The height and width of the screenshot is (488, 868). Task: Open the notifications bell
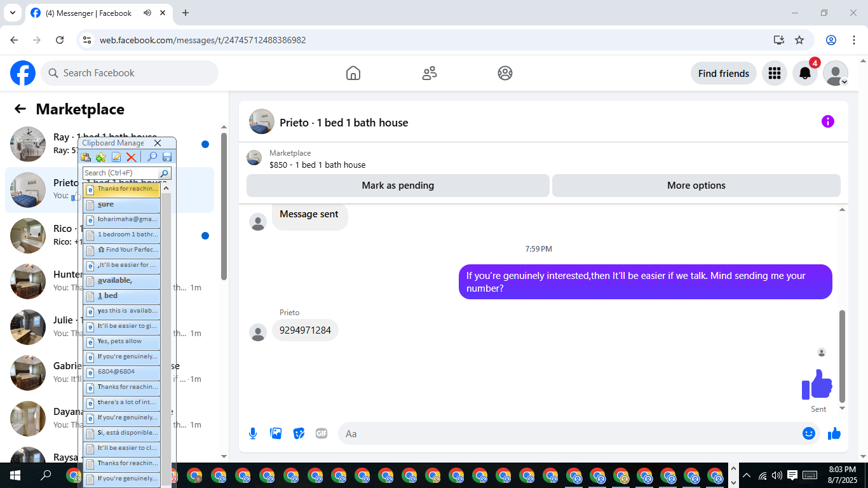[x=804, y=73]
